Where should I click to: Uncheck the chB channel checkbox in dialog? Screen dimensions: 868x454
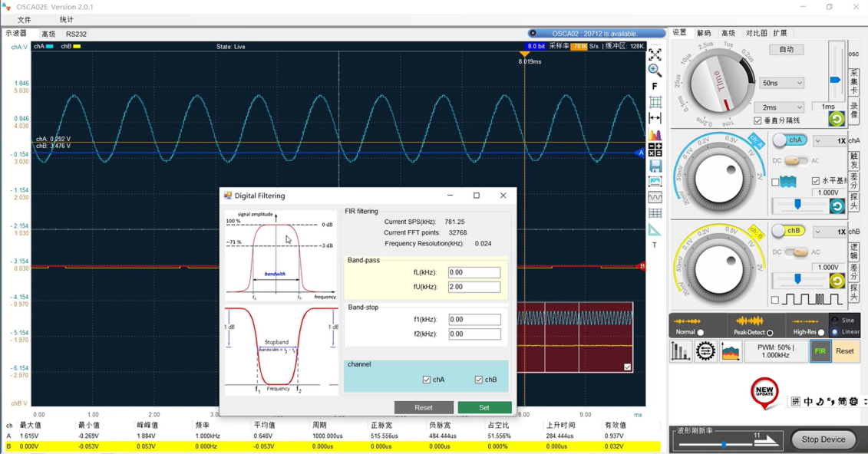(x=479, y=380)
